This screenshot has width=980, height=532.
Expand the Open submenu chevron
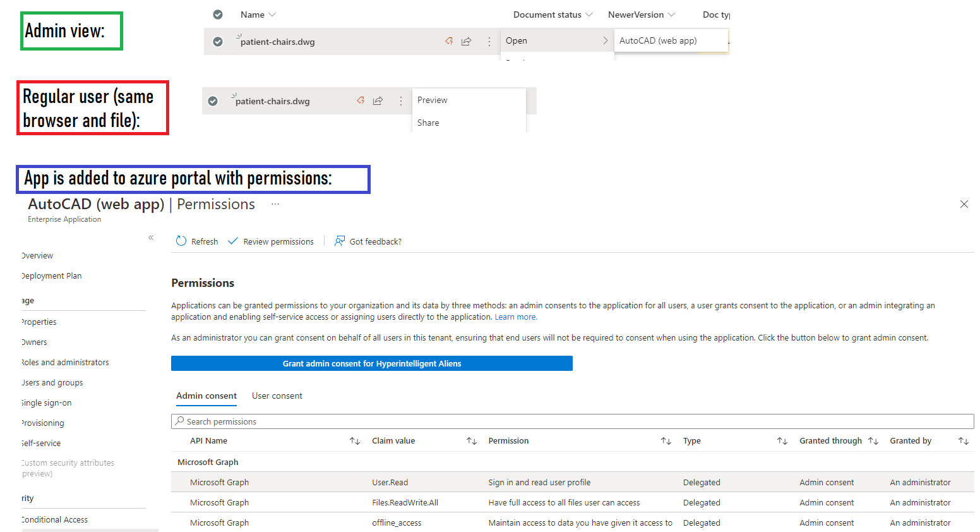point(605,40)
